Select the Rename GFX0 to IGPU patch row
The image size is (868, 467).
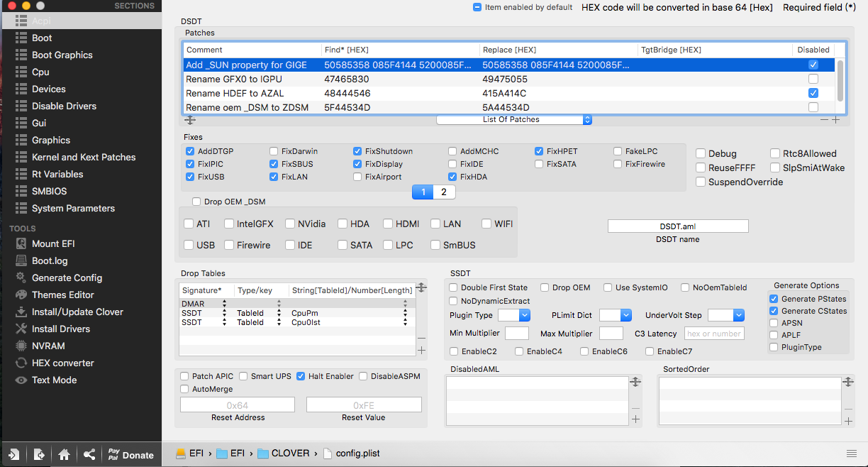[509, 79]
